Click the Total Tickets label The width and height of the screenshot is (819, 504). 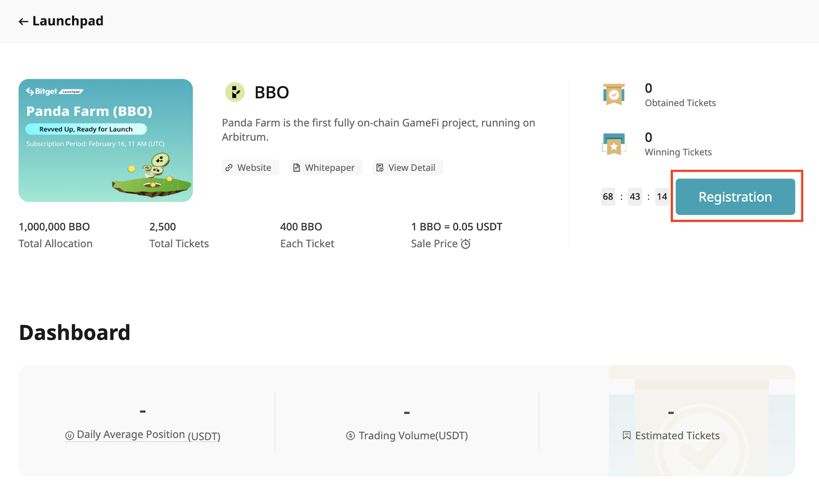179,244
